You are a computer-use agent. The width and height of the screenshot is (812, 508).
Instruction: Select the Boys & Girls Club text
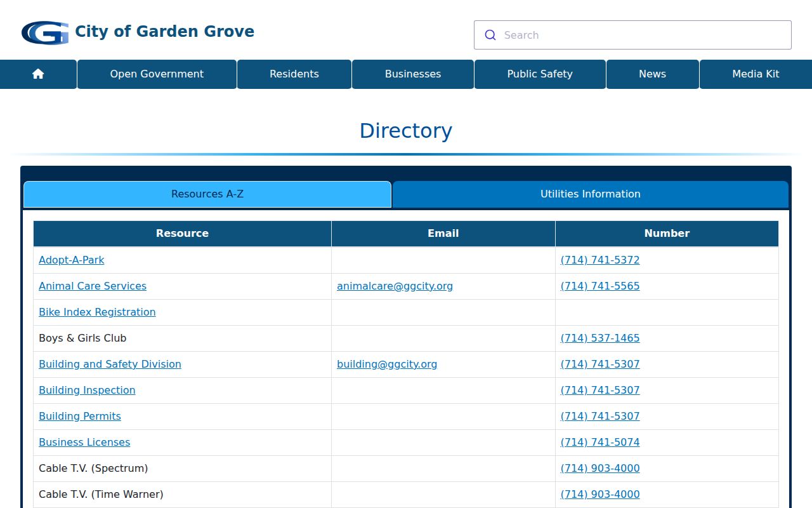82,338
